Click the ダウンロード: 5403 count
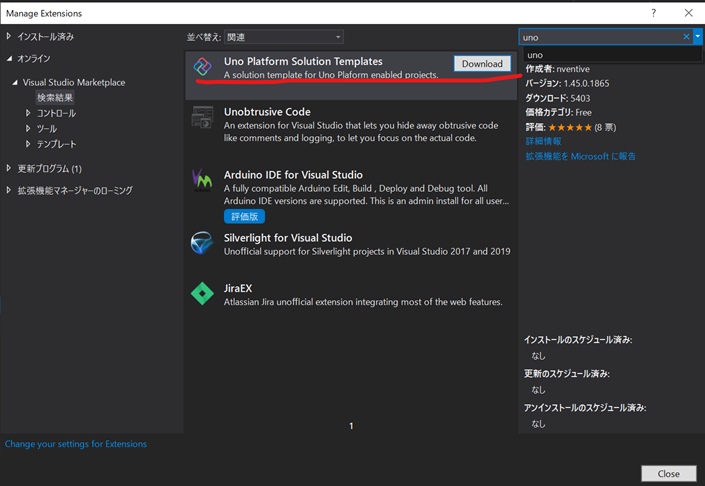 coord(558,98)
